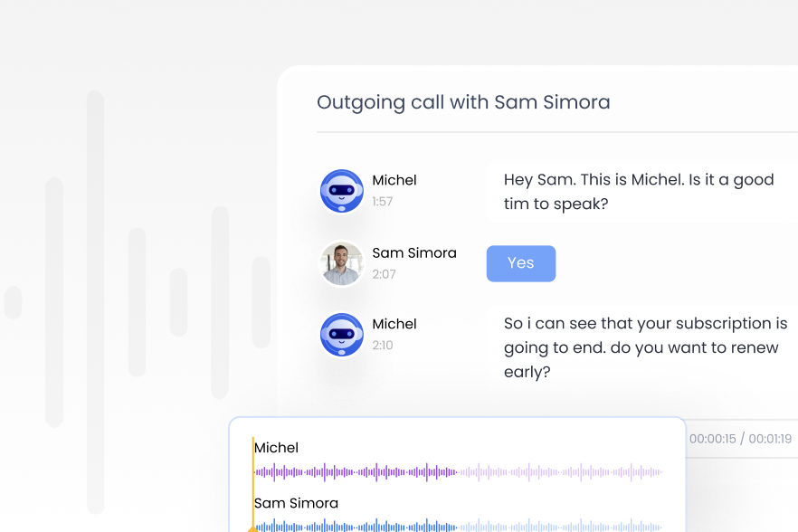Image resolution: width=798 pixels, height=532 pixels.
Task: Click the 2:10 timestamp
Action: coord(382,345)
